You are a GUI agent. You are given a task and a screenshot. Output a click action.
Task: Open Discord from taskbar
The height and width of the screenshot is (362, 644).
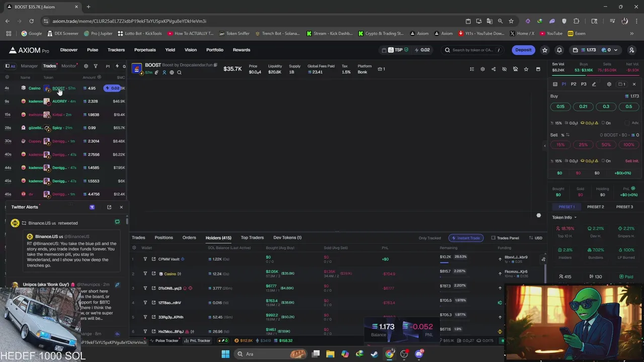[x=419, y=354]
